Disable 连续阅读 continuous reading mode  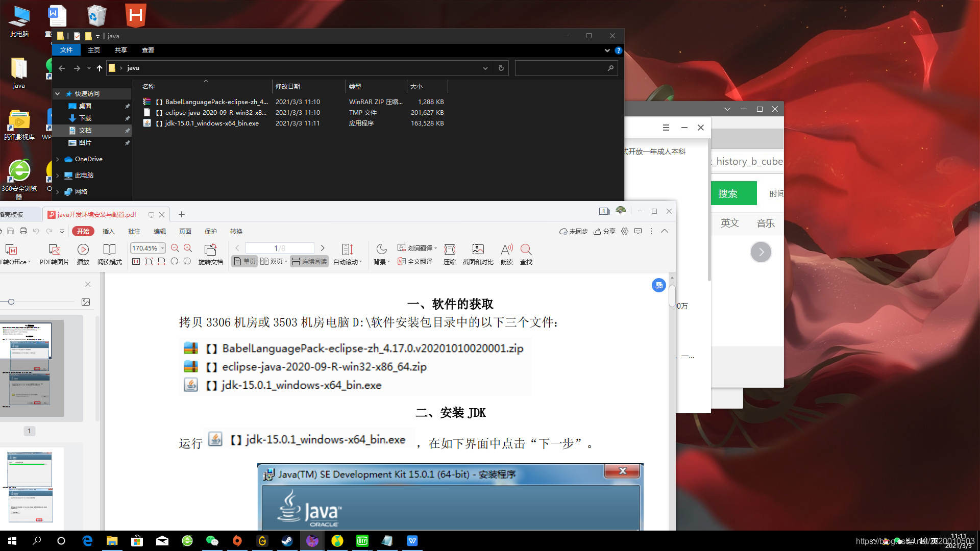(x=309, y=261)
